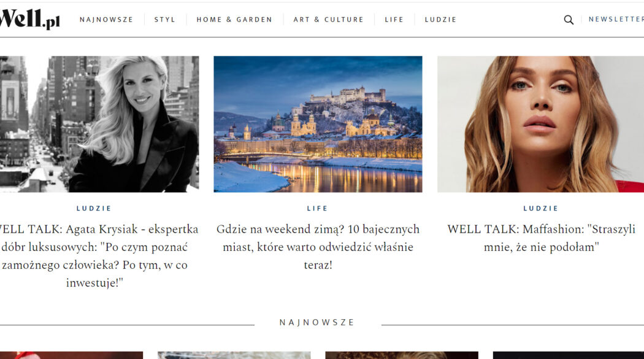Click the NAJNOWSZE section heading
This screenshot has height=359, width=644.
[316, 322]
